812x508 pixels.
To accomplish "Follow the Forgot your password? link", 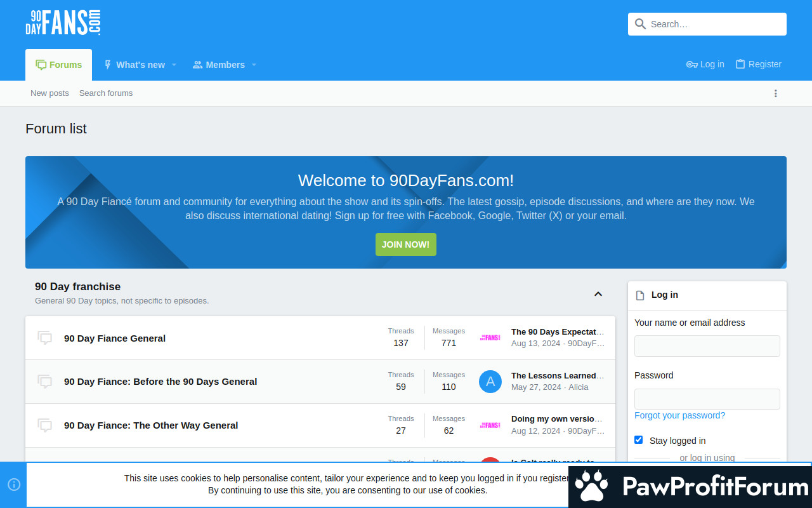I will (x=679, y=415).
